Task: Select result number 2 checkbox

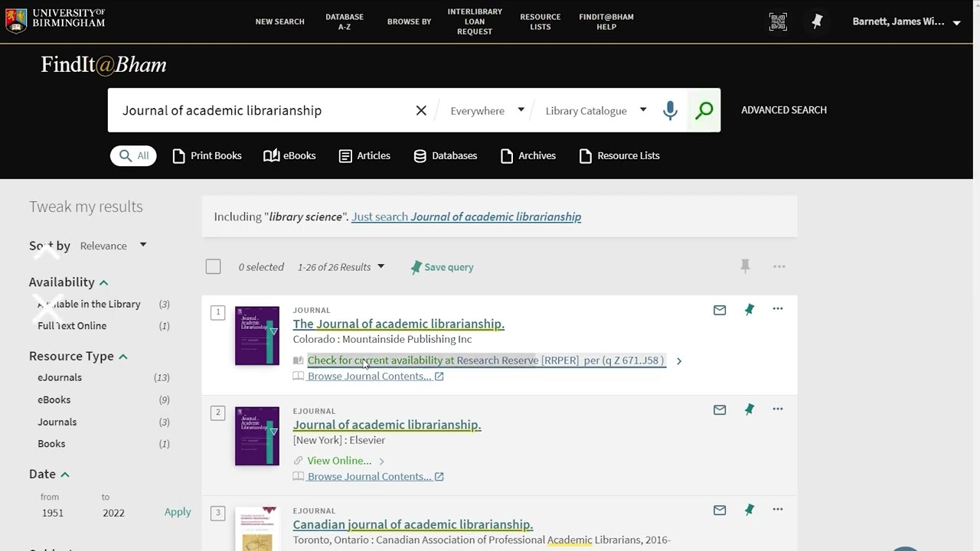Action: coord(218,412)
